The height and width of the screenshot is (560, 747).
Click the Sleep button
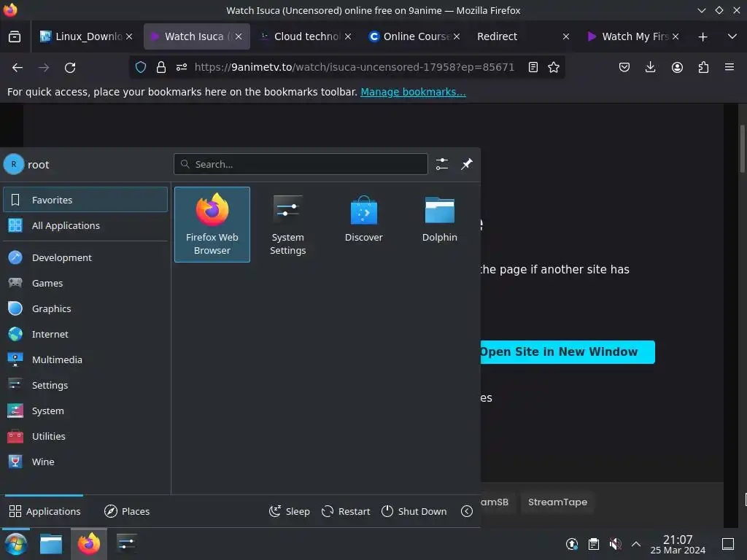[x=289, y=511]
